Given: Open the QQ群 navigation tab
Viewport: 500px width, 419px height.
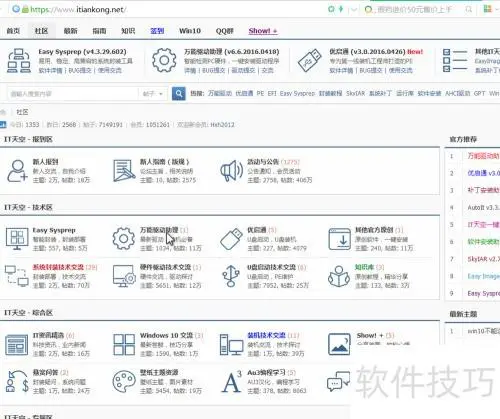Looking at the screenshot, I should (225, 31).
